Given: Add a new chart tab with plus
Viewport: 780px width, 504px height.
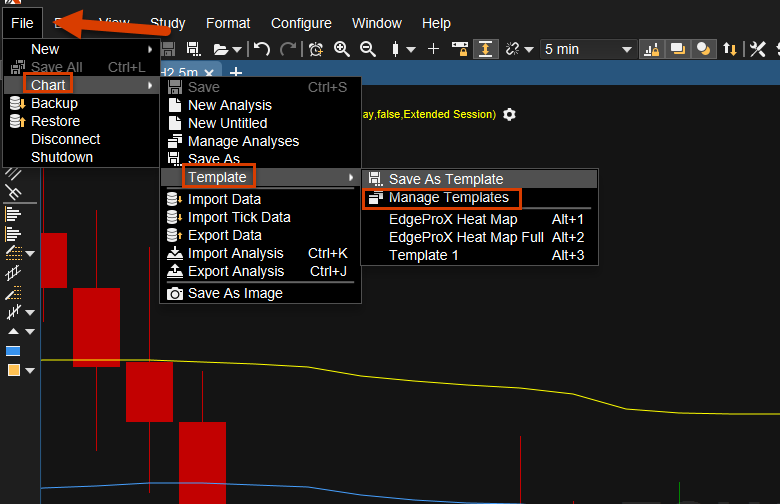Looking at the screenshot, I should click(236, 73).
